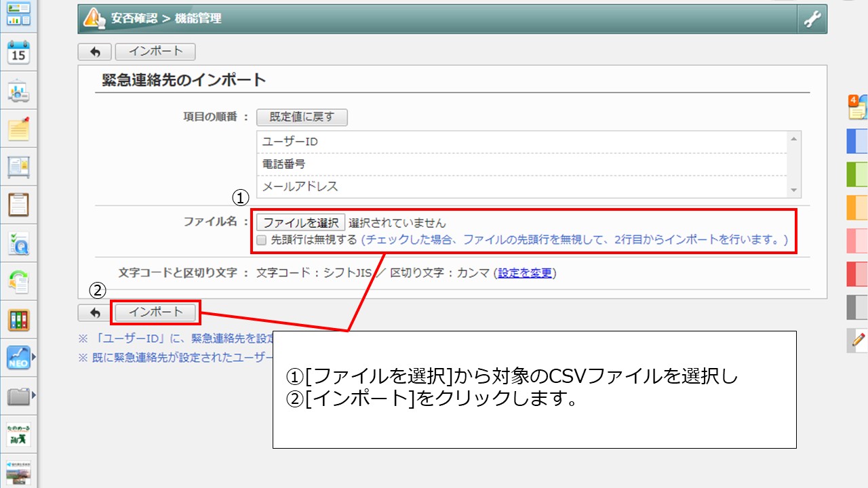Viewport: 868px width, 488px height.
Task: Select 電話番号 in the item order list
Action: 521,164
